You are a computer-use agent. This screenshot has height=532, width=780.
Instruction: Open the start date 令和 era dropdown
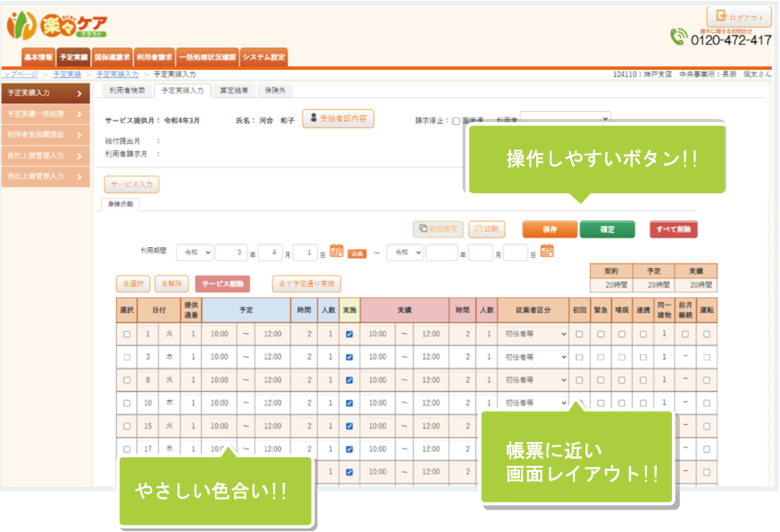(195, 253)
